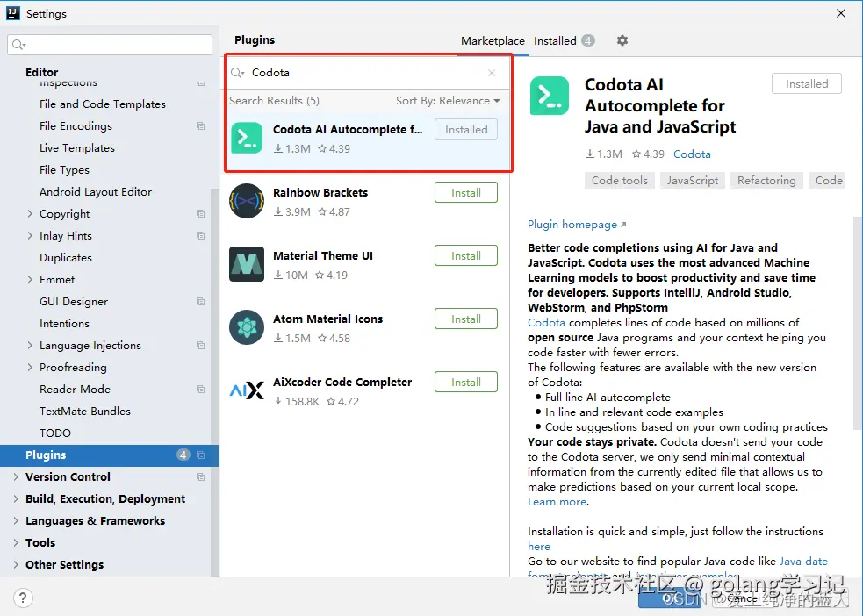The height and width of the screenshot is (616, 863).
Task: Expand the Inlay Hints tree node
Action: [x=30, y=235]
